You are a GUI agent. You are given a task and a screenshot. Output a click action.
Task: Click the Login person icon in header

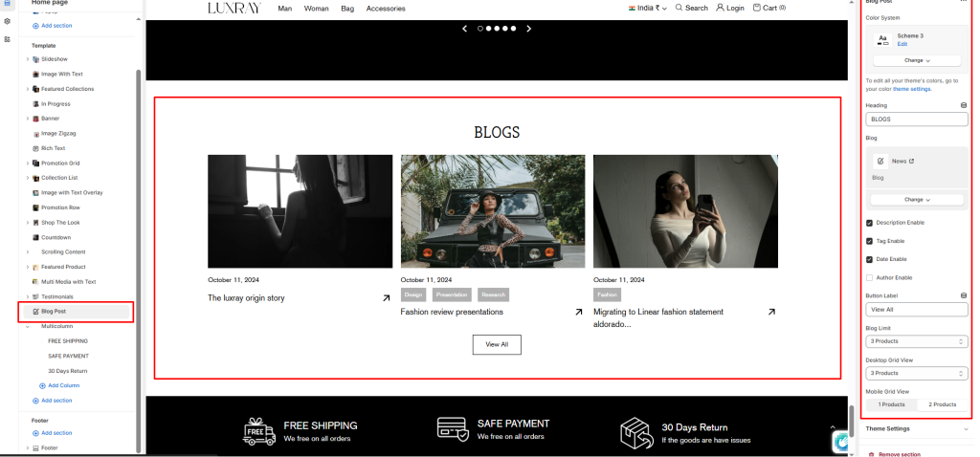[x=720, y=8]
